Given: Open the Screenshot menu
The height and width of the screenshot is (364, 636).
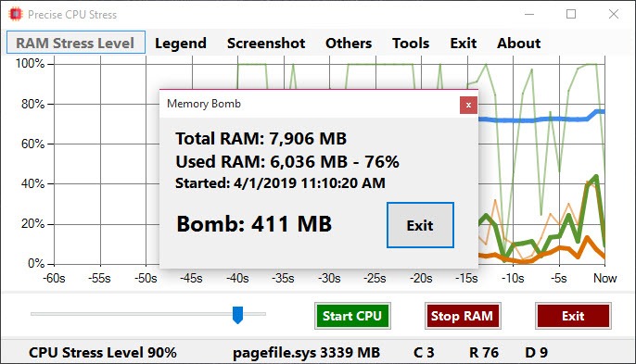Looking at the screenshot, I should [266, 43].
